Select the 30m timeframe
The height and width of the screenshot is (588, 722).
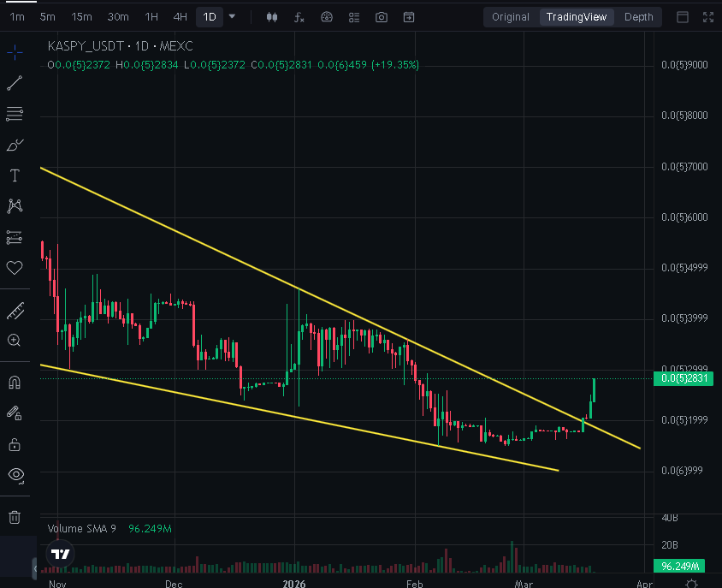118,17
